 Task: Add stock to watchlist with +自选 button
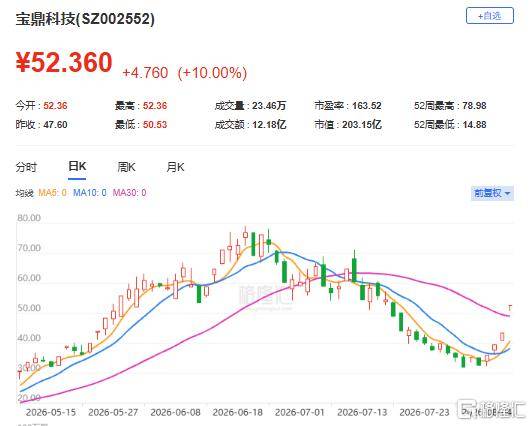coord(490,16)
